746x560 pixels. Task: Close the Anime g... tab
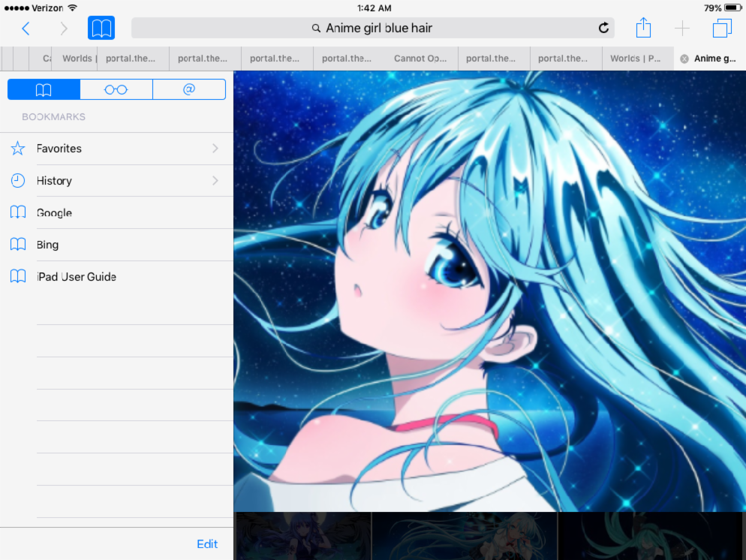[x=684, y=59]
